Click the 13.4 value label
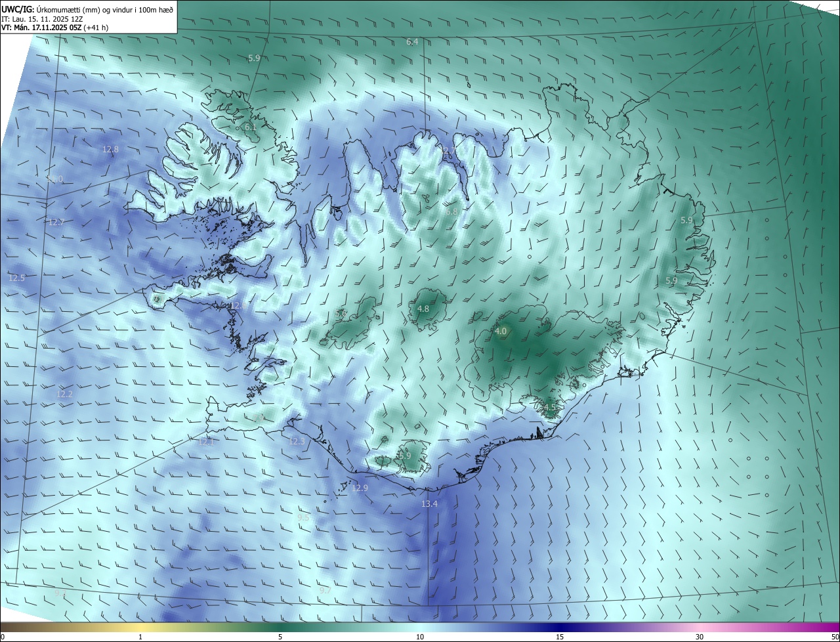 429,503
